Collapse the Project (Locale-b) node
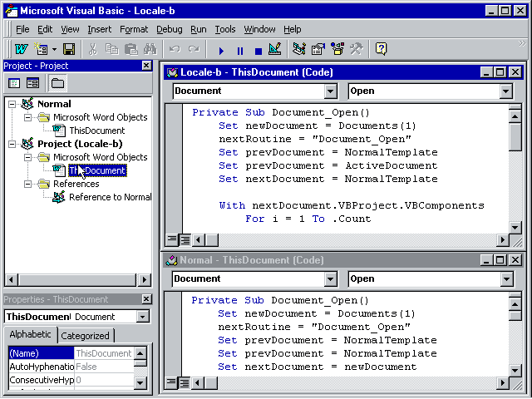532x399 pixels. tap(12, 144)
